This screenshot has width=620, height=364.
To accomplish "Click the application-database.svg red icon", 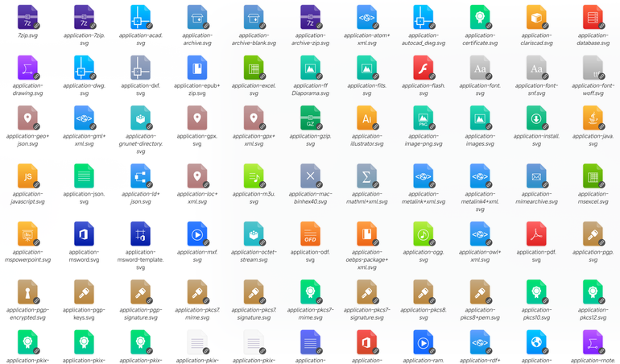I will coord(593,17).
